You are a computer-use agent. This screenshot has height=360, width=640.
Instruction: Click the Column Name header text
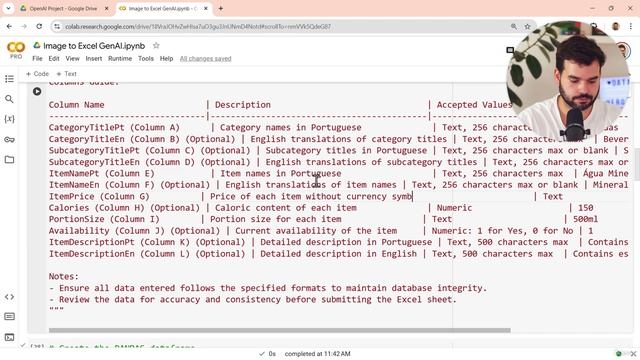(x=76, y=105)
